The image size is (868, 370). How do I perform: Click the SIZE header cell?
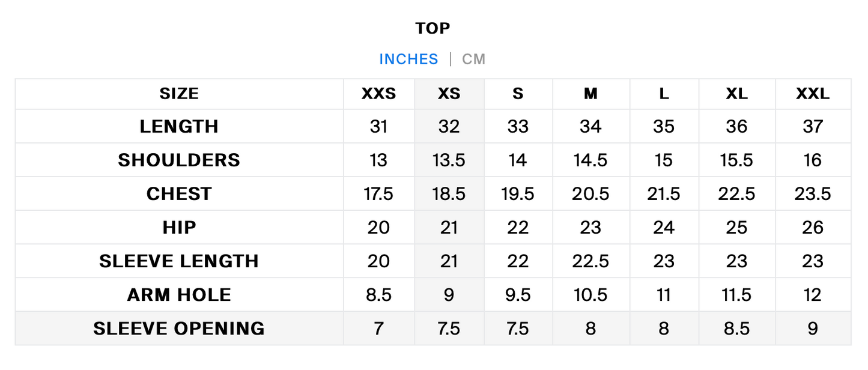179,94
